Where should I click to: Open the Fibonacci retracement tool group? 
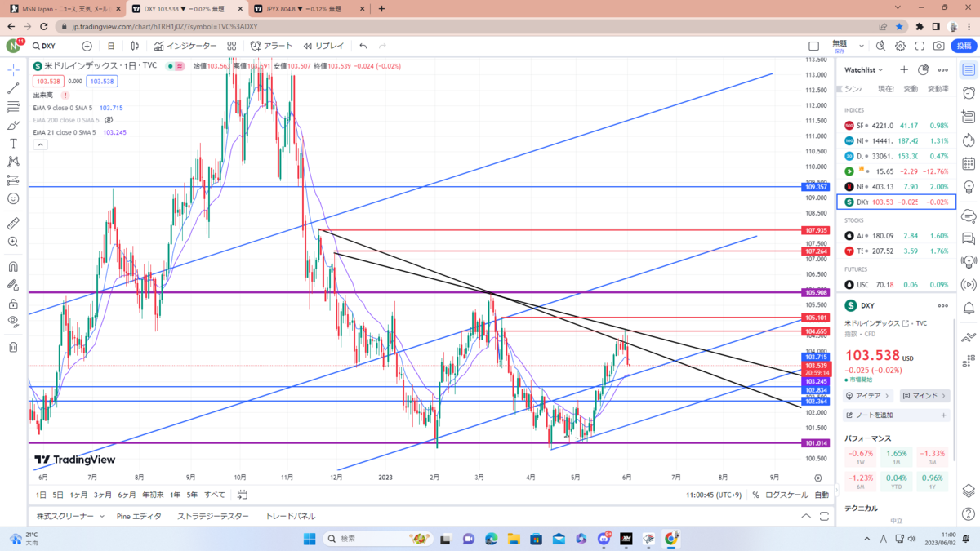pos(13,107)
